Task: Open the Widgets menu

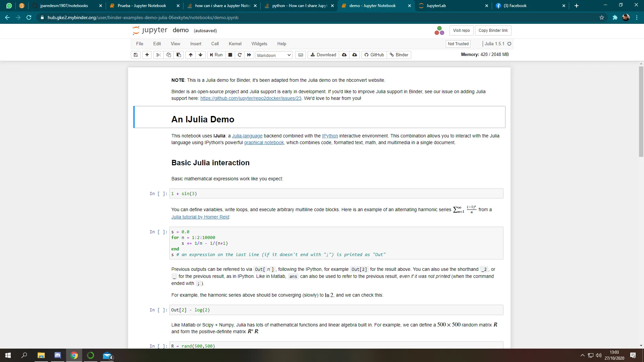Action: click(x=259, y=44)
